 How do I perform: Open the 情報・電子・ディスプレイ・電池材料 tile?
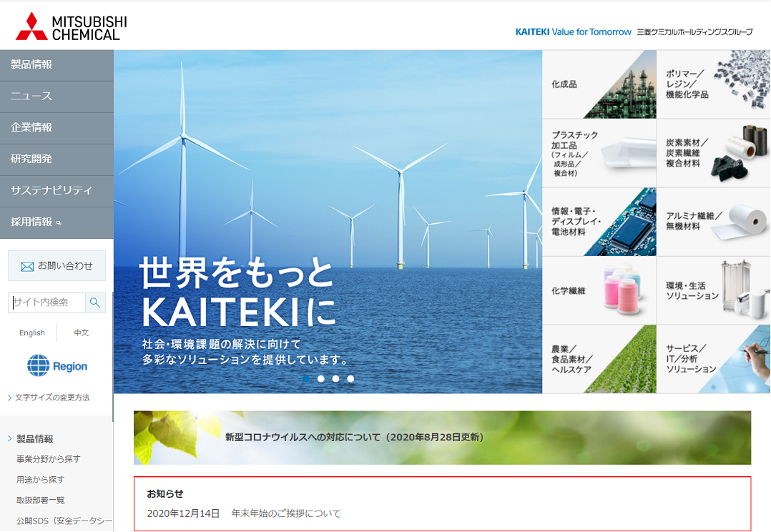coord(599,222)
